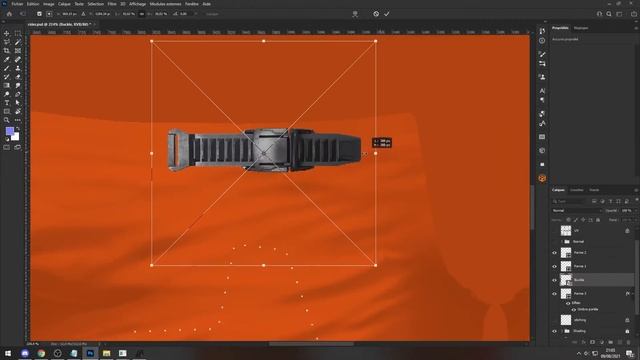Open the Affichage menu
Image resolution: width=640 pixels, height=360 pixels.
coord(138,4)
